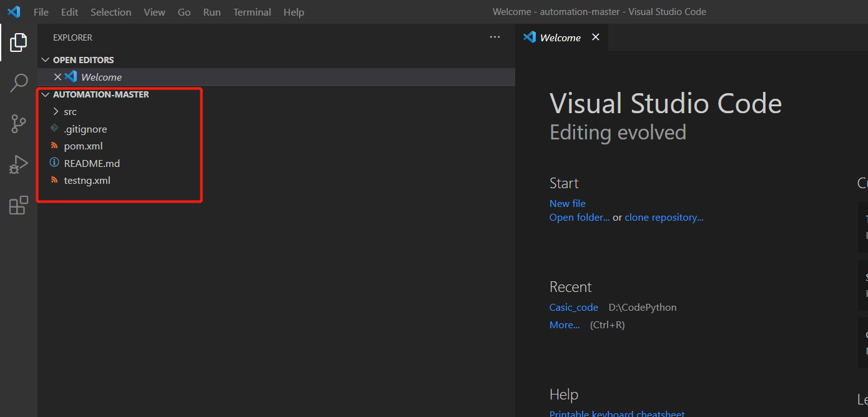Viewport: 868px width, 417px height.
Task: Click the Open folder link
Action: tap(579, 217)
